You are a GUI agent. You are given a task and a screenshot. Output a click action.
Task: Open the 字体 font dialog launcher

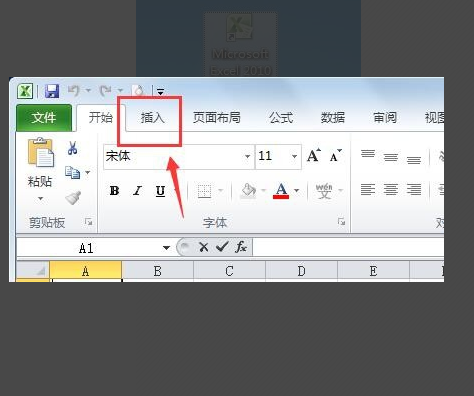coord(341,222)
